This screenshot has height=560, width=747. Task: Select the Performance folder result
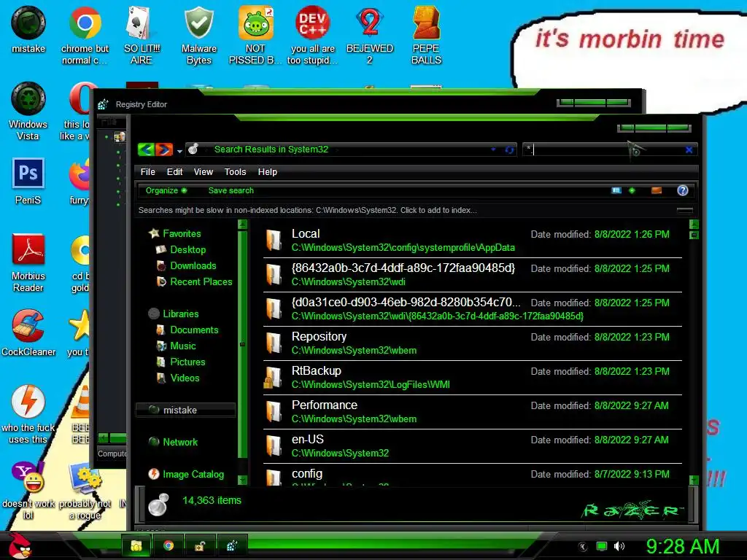[x=473, y=412]
